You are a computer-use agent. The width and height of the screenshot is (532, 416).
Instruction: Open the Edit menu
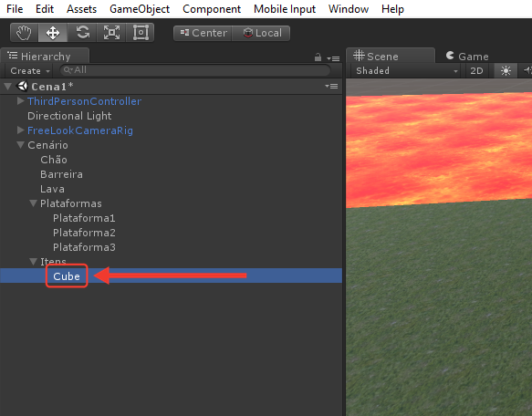click(45, 9)
